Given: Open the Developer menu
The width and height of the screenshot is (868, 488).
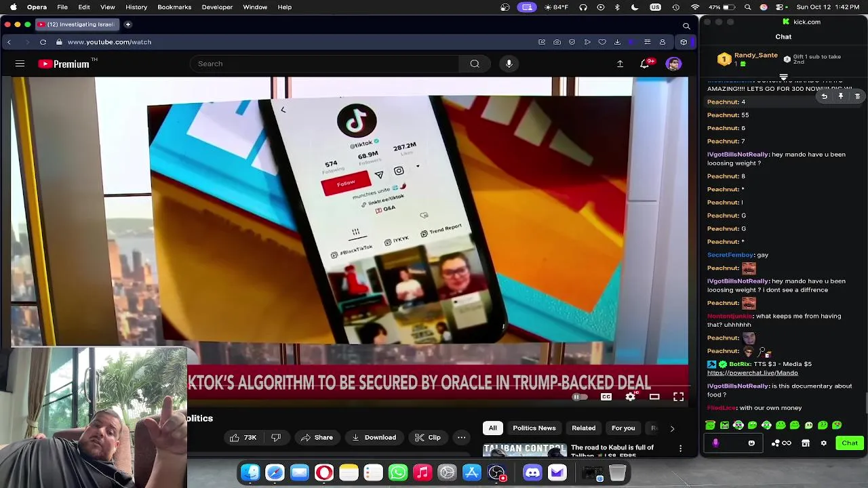Looking at the screenshot, I should [x=217, y=7].
